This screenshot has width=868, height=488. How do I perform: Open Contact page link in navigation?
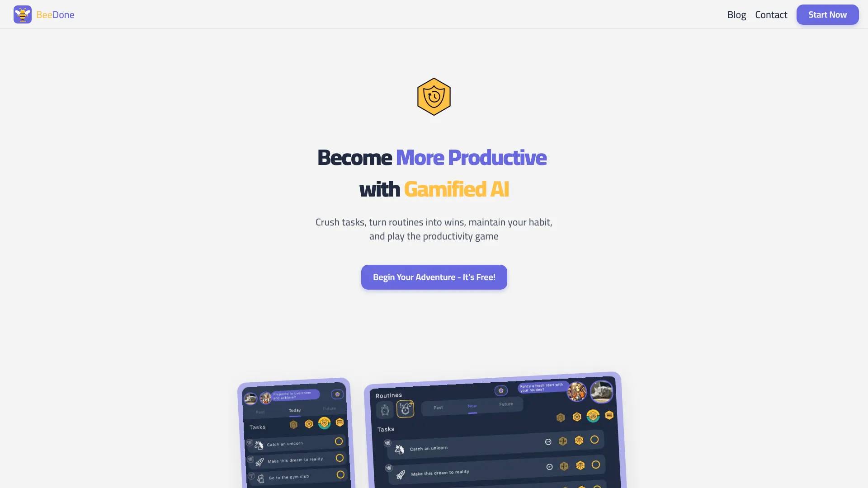click(x=771, y=14)
